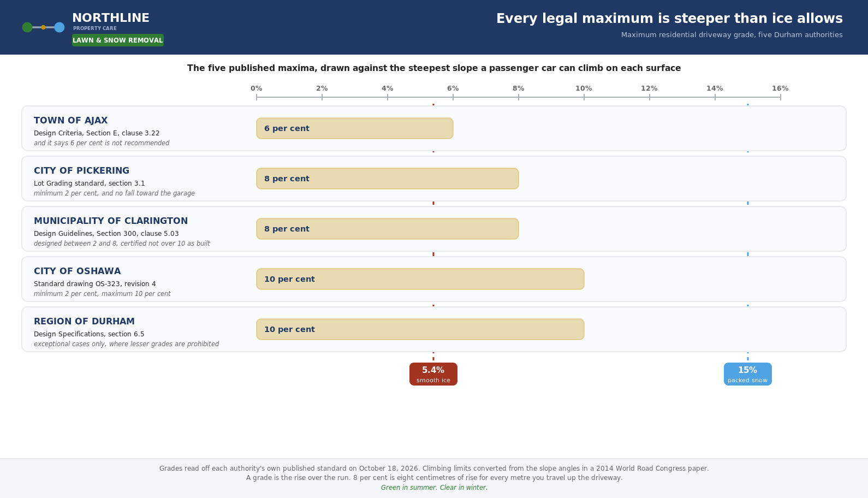Select the Clarington 8 per cent bar
Screen dimensions: 868x498
coord(388,229)
